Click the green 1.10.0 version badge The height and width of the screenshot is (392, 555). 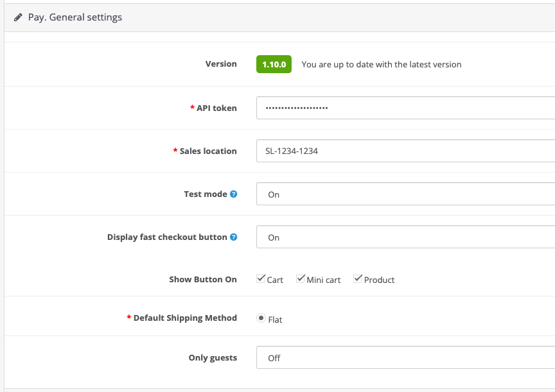click(274, 64)
